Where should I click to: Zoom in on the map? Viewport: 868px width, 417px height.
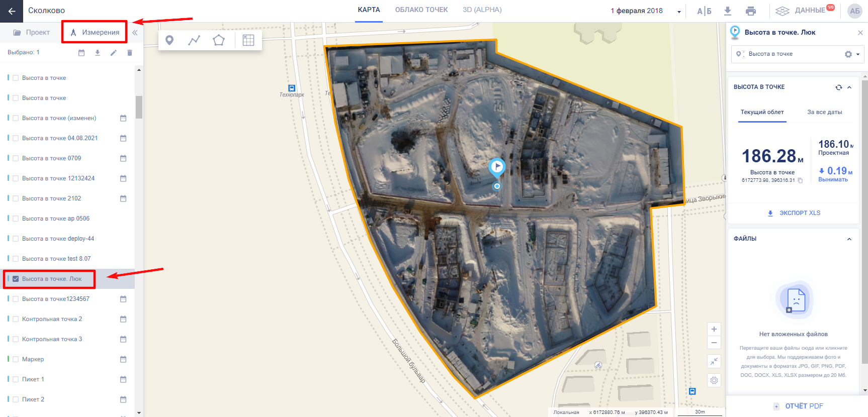point(714,330)
